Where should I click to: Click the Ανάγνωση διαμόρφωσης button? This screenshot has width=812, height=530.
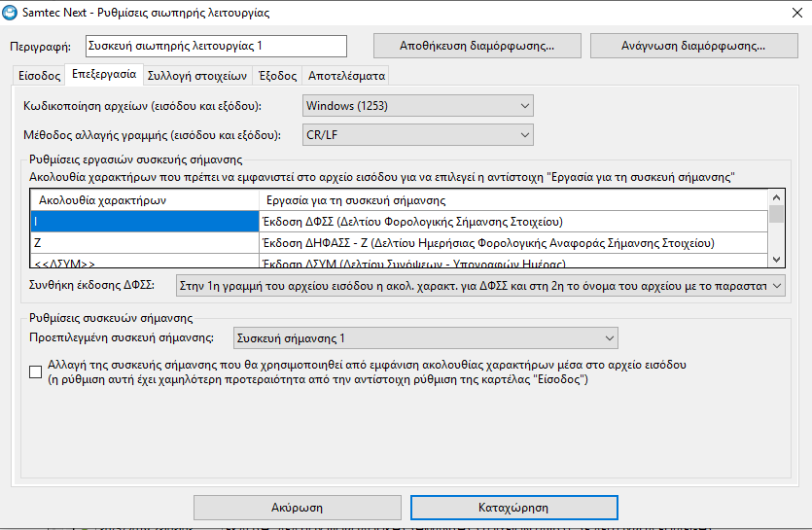pos(693,46)
